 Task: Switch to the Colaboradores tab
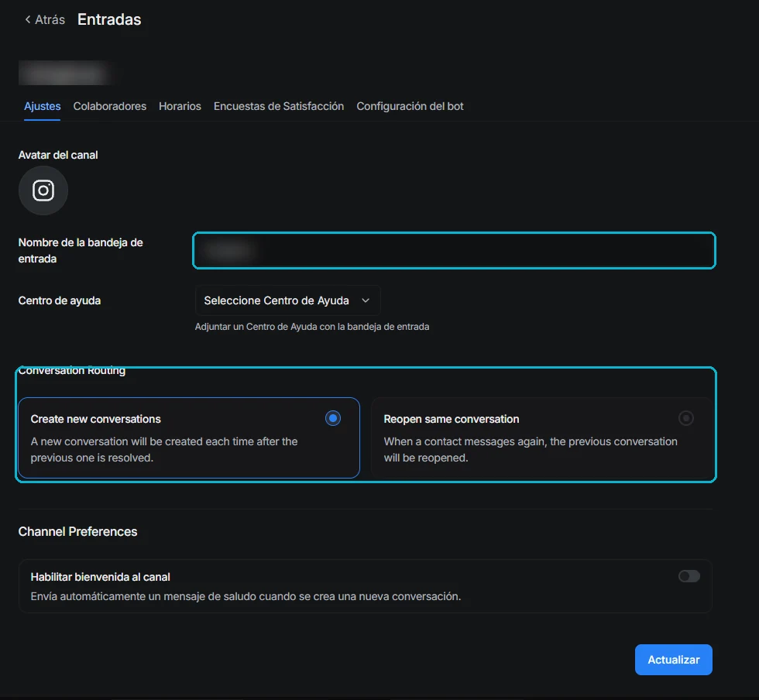(109, 106)
